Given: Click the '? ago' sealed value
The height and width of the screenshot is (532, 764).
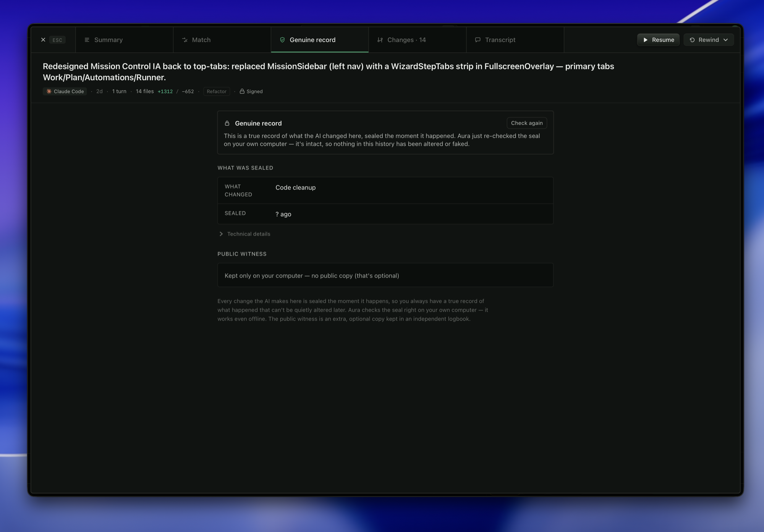Looking at the screenshot, I should coord(283,214).
